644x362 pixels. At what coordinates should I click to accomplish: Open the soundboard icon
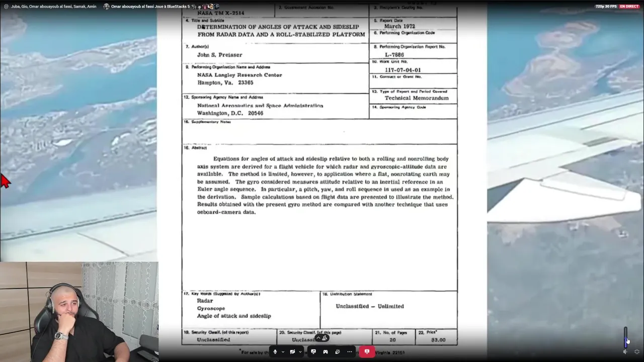(337, 352)
